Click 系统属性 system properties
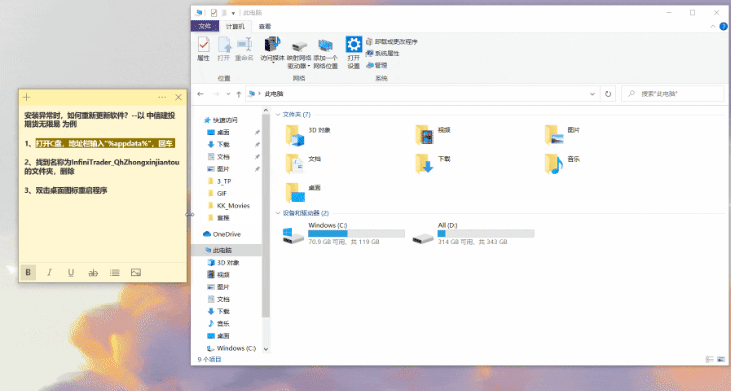Image resolution: width=731 pixels, height=391 pixels. click(383, 53)
